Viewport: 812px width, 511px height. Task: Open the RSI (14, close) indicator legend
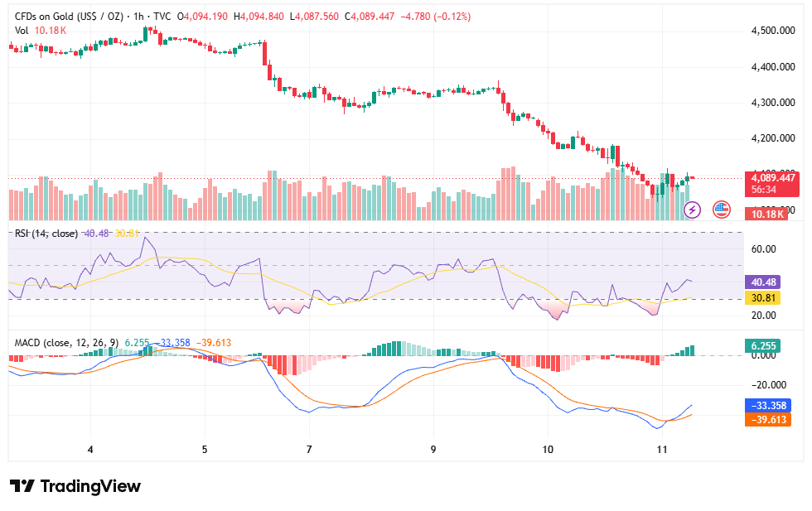pyautogui.click(x=46, y=234)
